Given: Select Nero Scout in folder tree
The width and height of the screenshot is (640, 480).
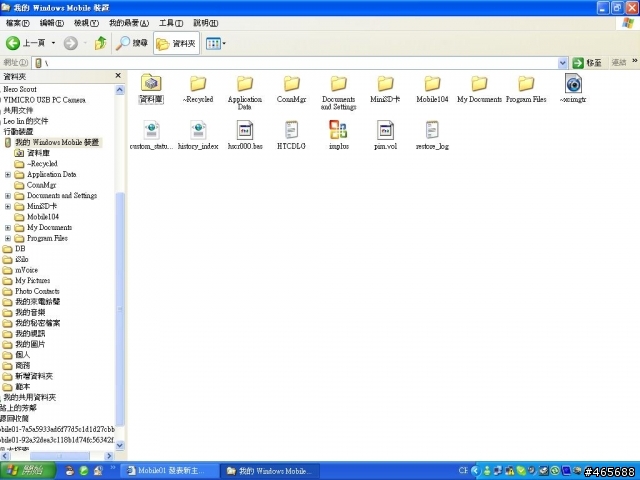Looking at the screenshot, I should click(x=20, y=89).
